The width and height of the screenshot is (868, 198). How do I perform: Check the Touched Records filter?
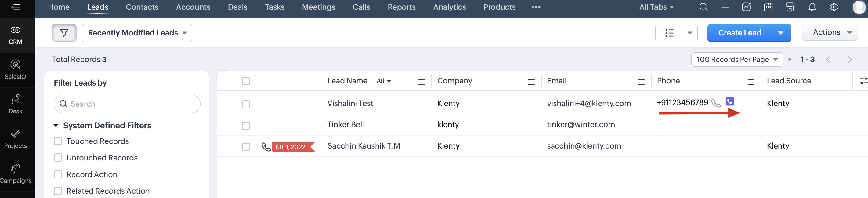tap(58, 141)
